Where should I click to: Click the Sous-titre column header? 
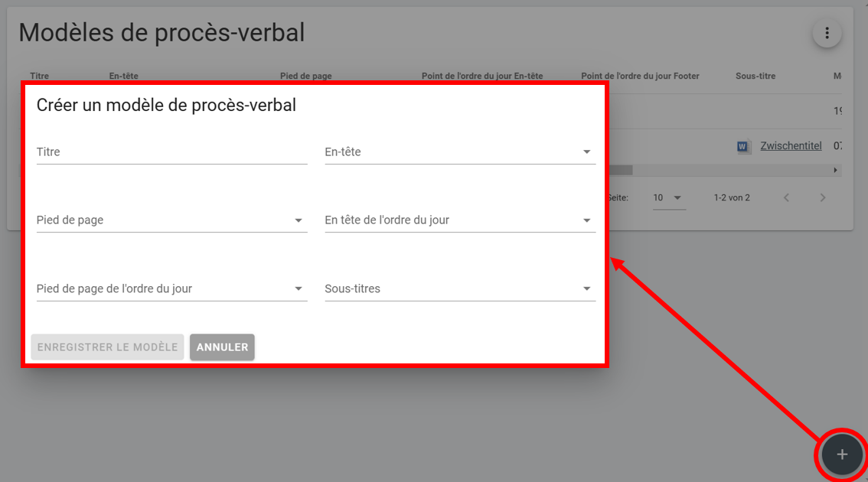click(x=755, y=76)
